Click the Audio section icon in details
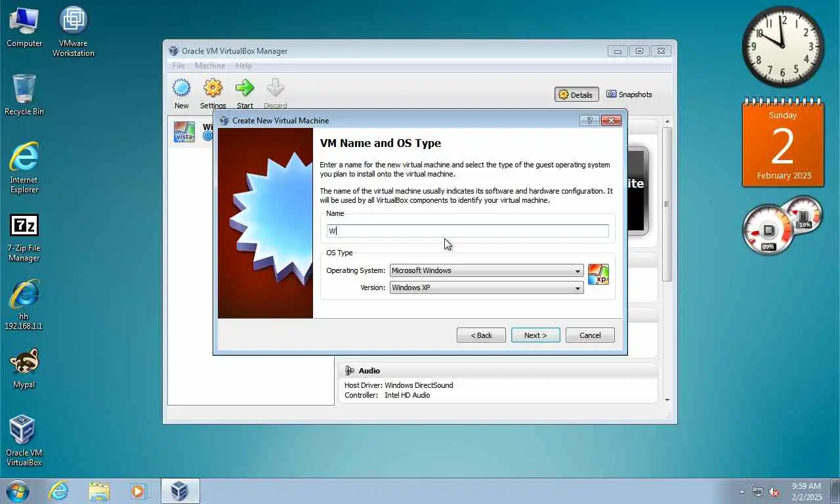 (349, 371)
